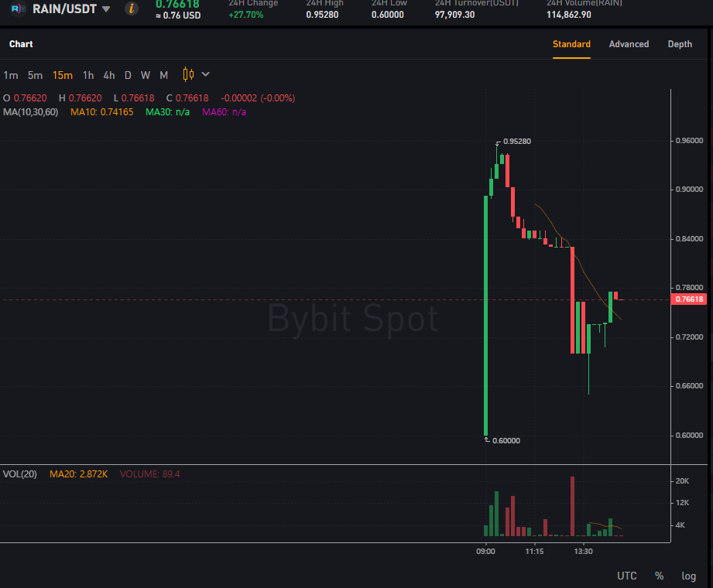Click the 0.84000 price axis label
This screenshot has width=713, height=588.
click(x=689, y=238)
